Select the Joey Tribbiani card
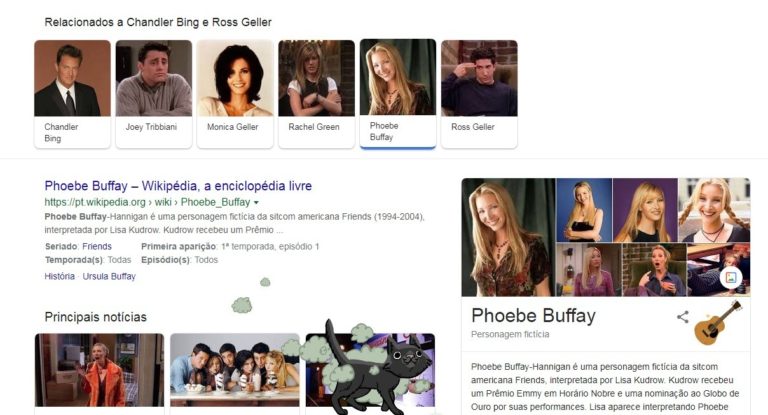 coord(154,94)
